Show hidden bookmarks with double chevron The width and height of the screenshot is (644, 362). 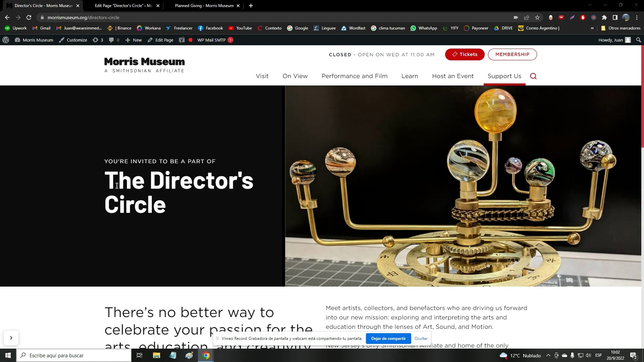592,28
